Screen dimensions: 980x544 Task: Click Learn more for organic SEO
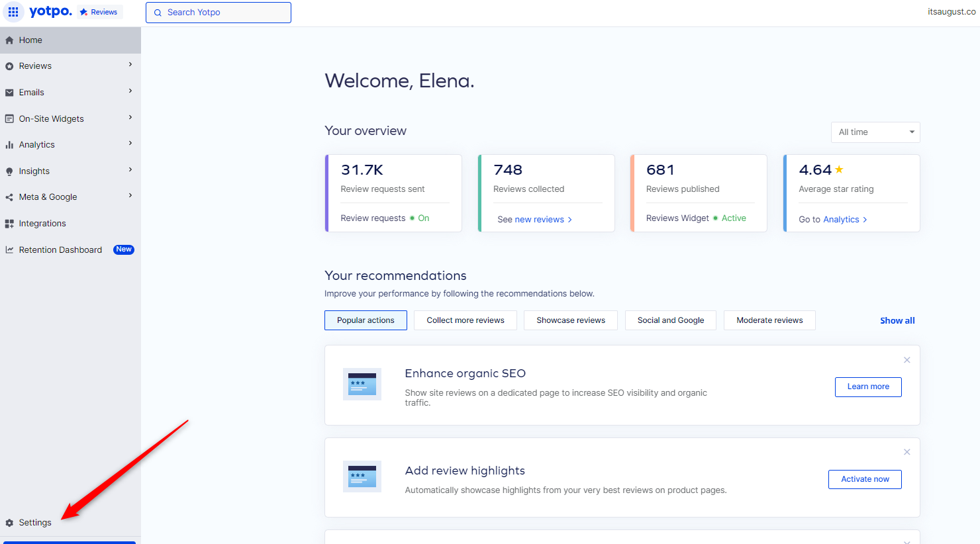[x=868, y=387]
